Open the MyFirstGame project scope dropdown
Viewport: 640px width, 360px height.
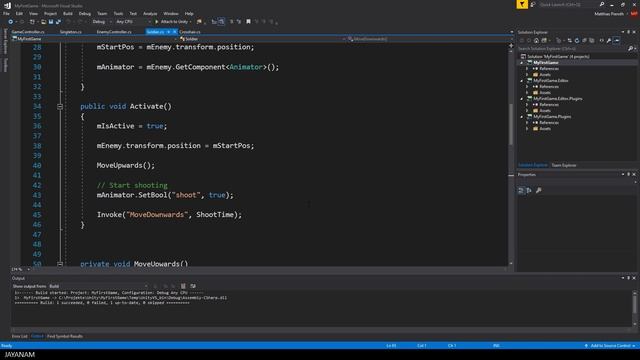(x=95, y=39)
